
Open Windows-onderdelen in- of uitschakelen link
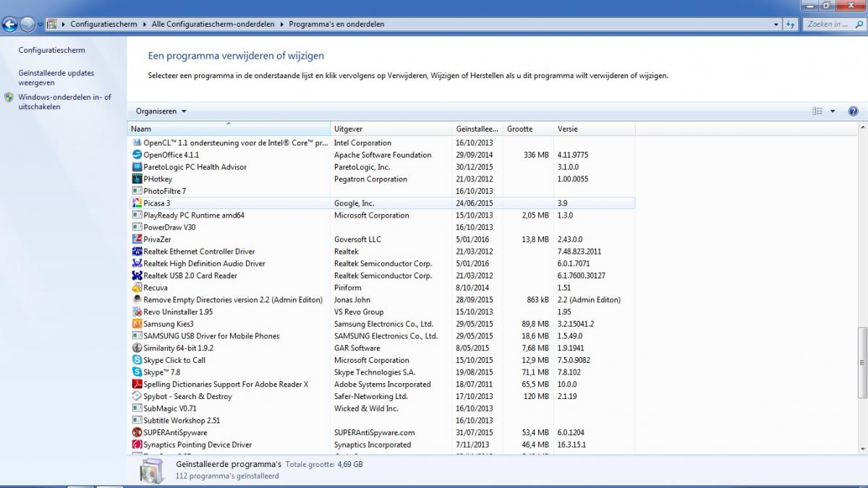(64, 102)
